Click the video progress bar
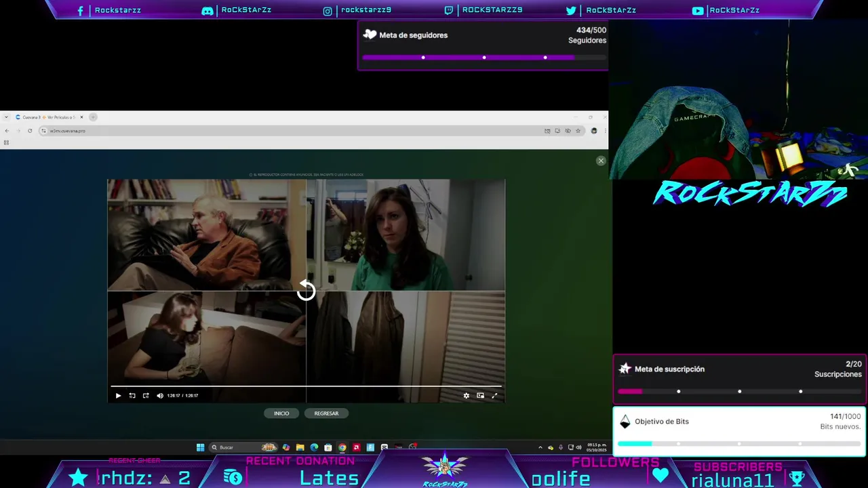Image resolution: width=868 pixels, height=488 pixels. [x=306, y=386]
